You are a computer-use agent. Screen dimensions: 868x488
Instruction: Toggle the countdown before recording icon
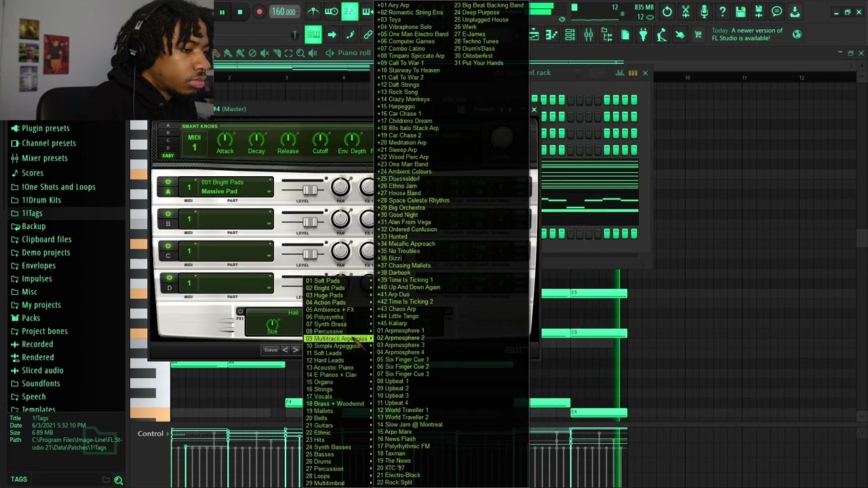pos(350,12)
